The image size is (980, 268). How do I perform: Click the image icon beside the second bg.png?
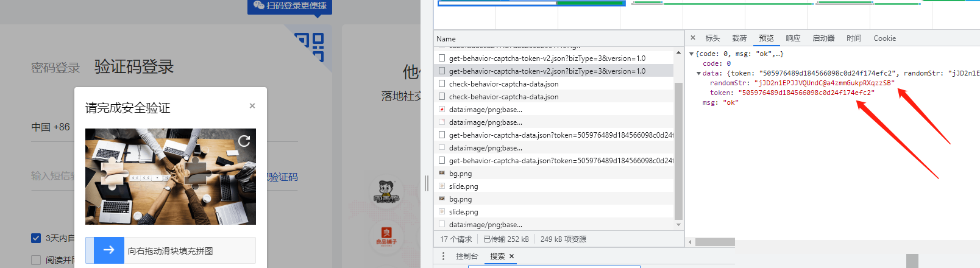point(442,199)
